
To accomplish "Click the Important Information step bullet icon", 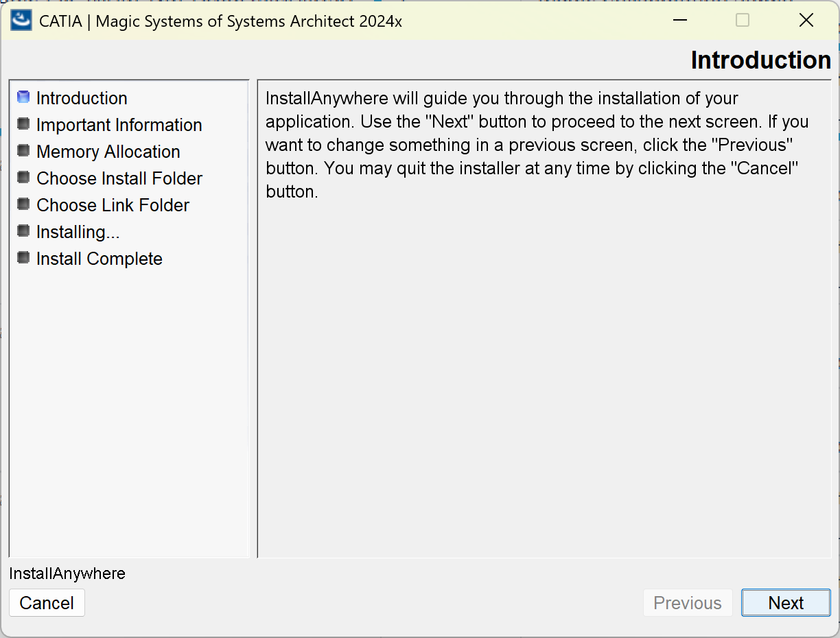I will (23, 124).
